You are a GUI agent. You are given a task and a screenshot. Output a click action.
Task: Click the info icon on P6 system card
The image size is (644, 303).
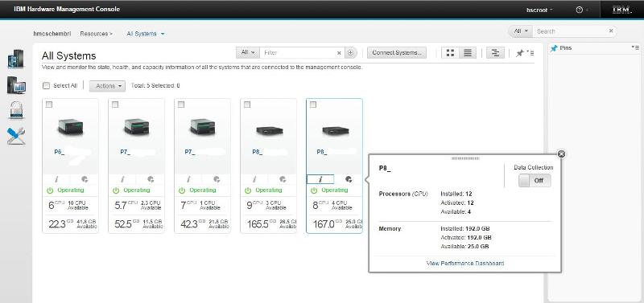click(56, 179)
